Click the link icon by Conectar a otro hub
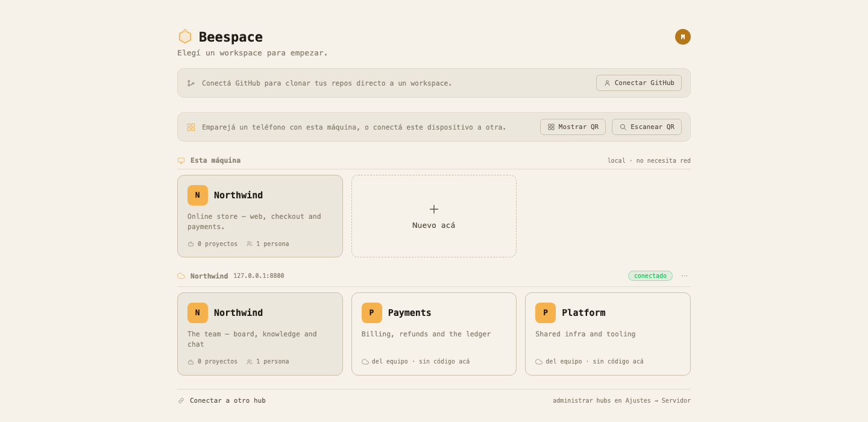The width and height of the screenshot is (868, 422). coord(181,401)
